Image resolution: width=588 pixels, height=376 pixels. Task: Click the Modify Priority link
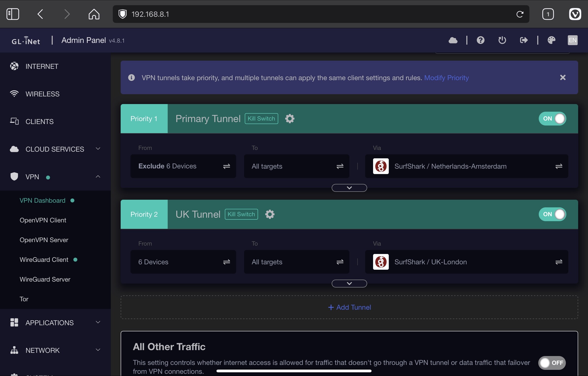446,78
